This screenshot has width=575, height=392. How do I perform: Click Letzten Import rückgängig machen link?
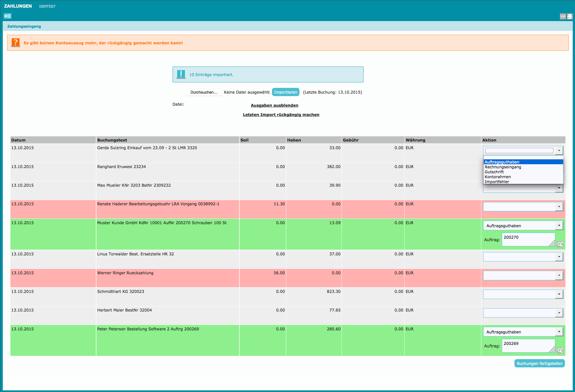(281, 115)
